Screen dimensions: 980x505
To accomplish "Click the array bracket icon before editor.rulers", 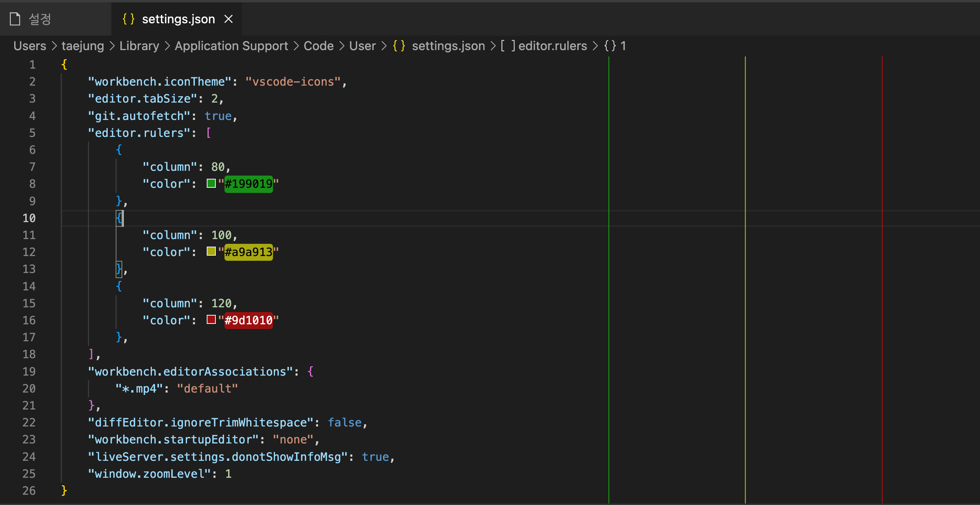I will (x=508, y=46).
